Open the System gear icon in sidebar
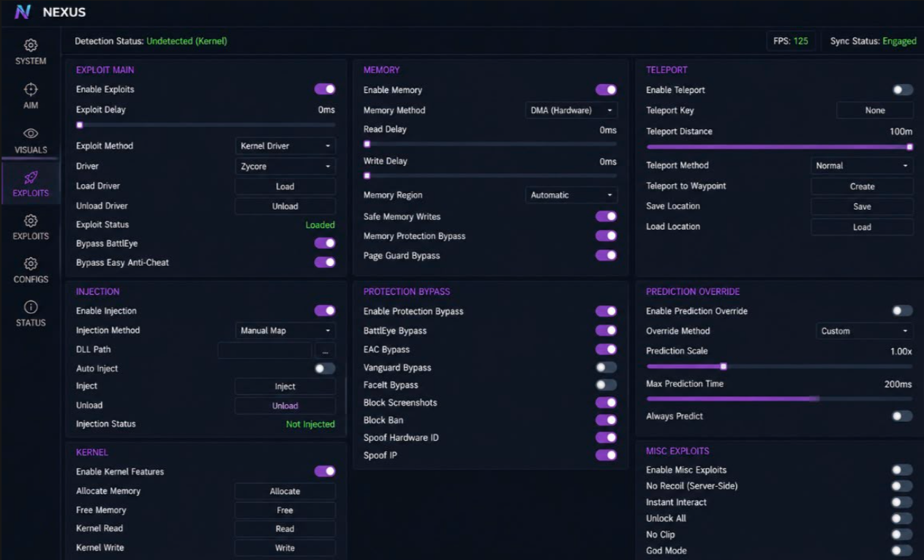 tap(31, 45)
